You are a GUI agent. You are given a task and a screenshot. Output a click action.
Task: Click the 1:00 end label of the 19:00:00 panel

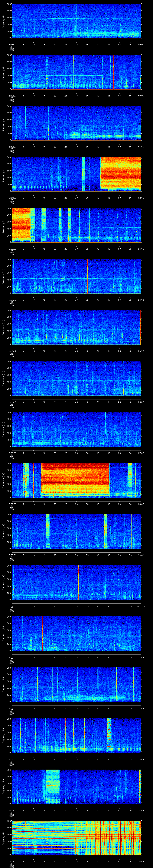pos(141,657)
